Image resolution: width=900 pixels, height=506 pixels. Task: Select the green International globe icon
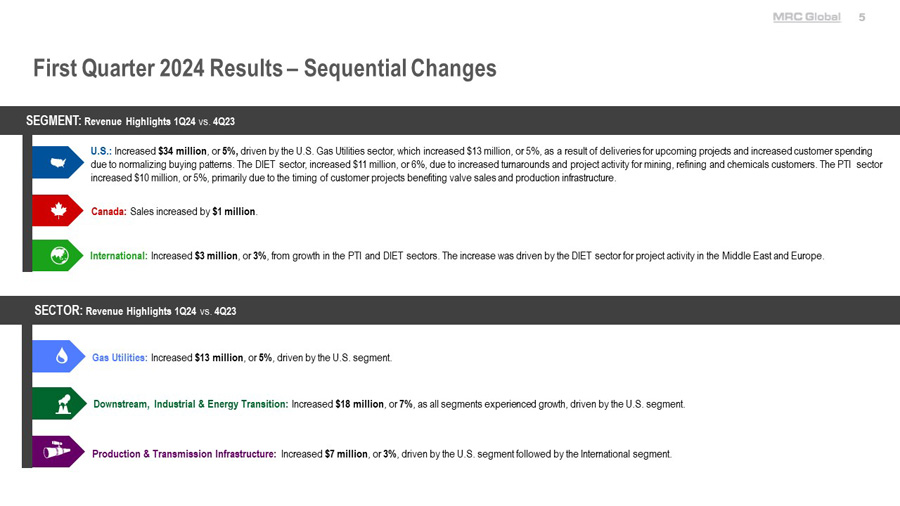point(57,255)
